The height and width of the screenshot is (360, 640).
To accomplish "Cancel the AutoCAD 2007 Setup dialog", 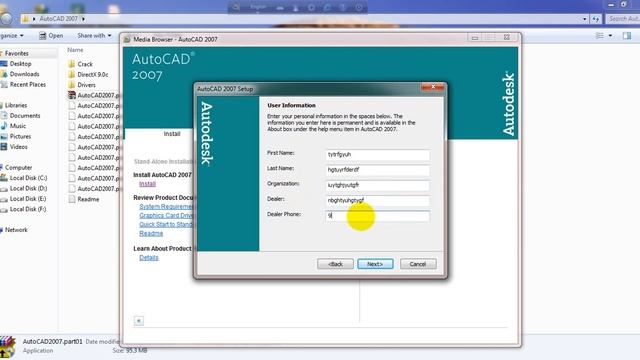I will coord(418,264).
